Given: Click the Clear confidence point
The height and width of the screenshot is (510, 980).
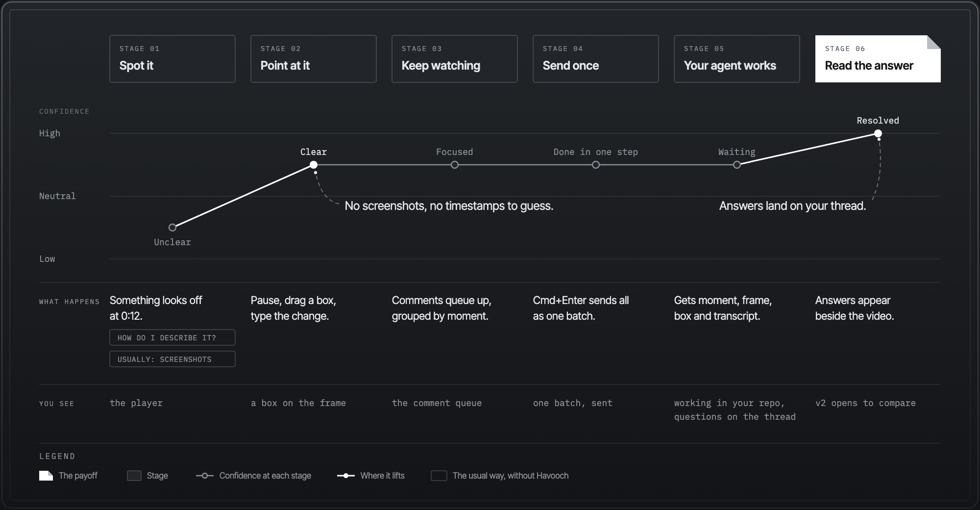Looking at the screenshot, I should tap(314, 165).
